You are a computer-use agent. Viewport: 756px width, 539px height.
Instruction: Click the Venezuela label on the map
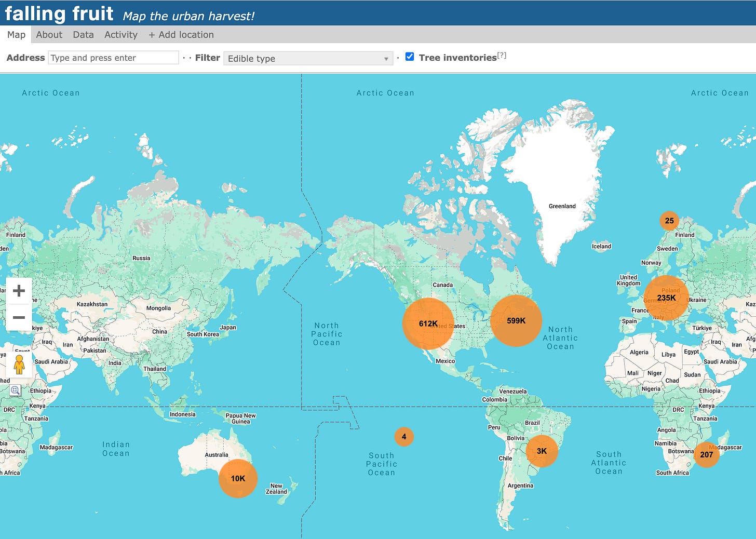pyautogui.click(x=513, y=392)
